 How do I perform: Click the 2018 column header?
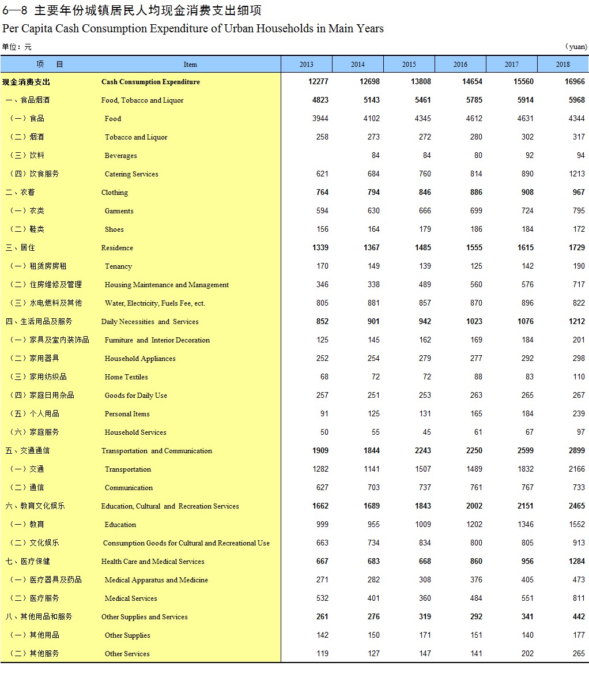(563, 64)
